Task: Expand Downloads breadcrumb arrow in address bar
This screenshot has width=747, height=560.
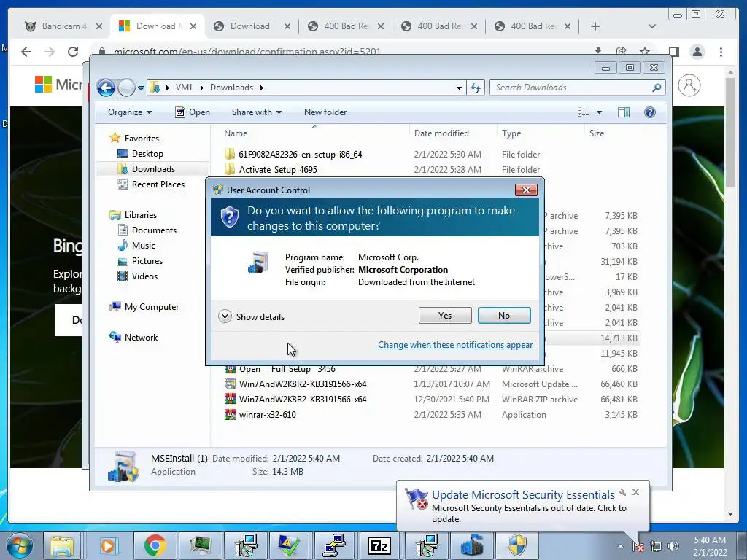Action: [262, 87]
